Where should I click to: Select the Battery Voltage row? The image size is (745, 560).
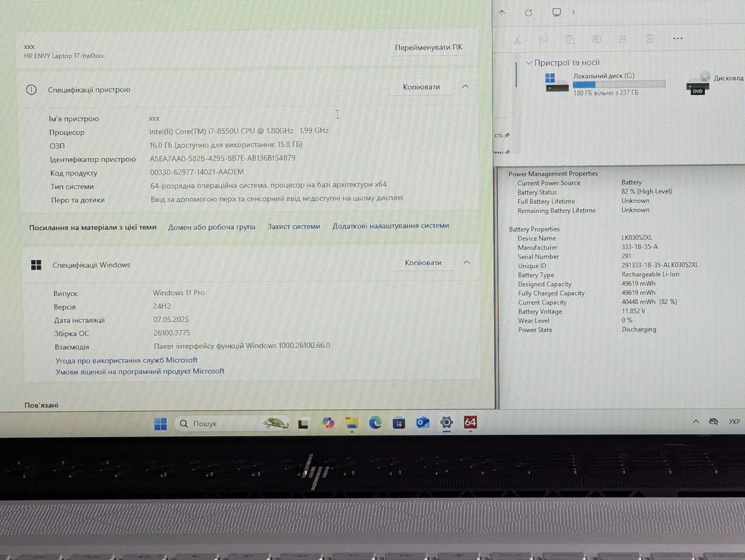(x=582, y=311)
